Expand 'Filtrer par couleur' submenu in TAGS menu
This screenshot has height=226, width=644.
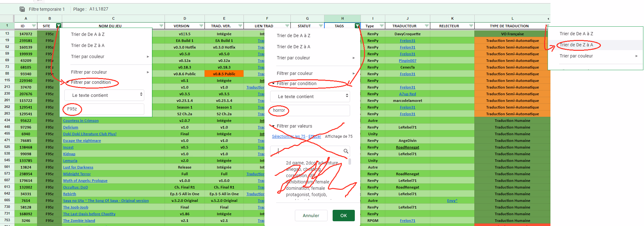pos(315,73)
